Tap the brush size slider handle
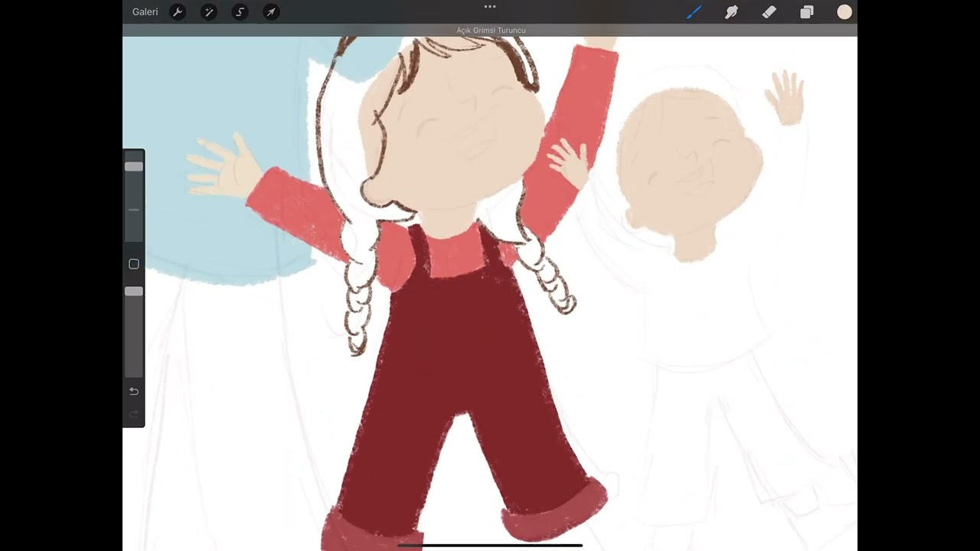Image resolution: width=980 pixels, height=551 pixels. (x=134, y=166)
